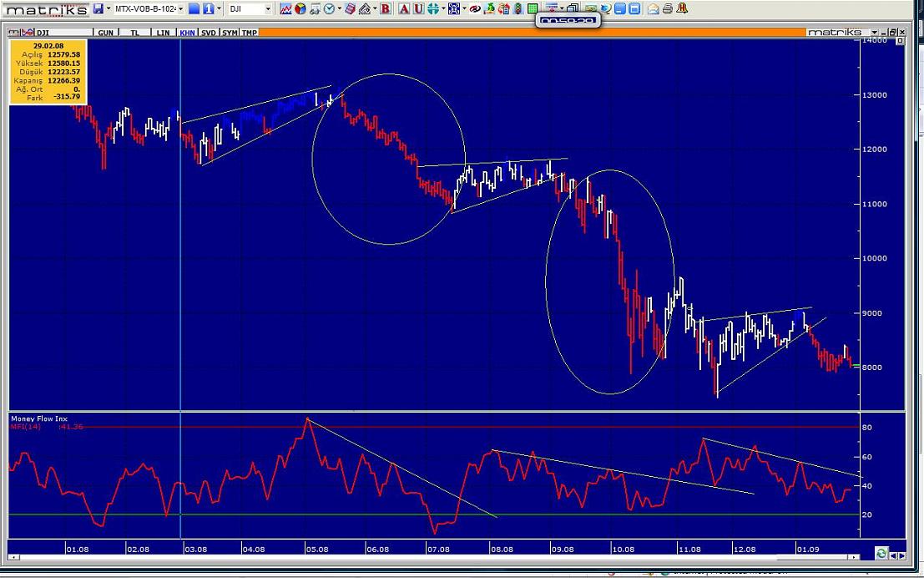Screen dimensions: 924x578
Task: Click the red bold B icon
Action: coord(386,8)
